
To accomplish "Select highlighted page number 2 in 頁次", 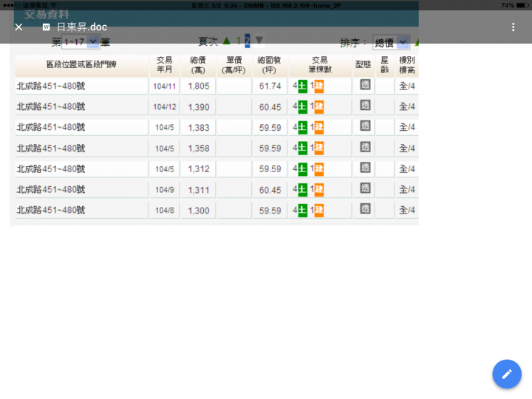I will pos(248,41).
